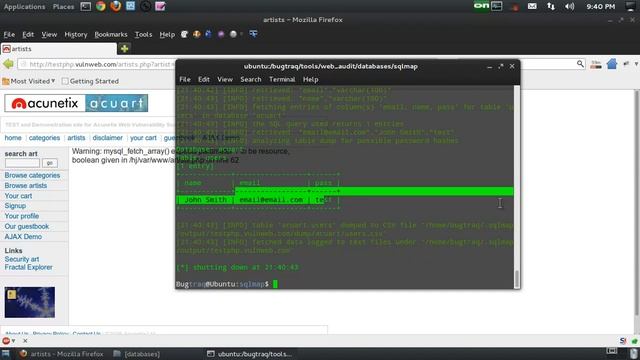Open the your cart navigation link
The height and width of the screenshot is (360, 640).
[x=143, y=138]
